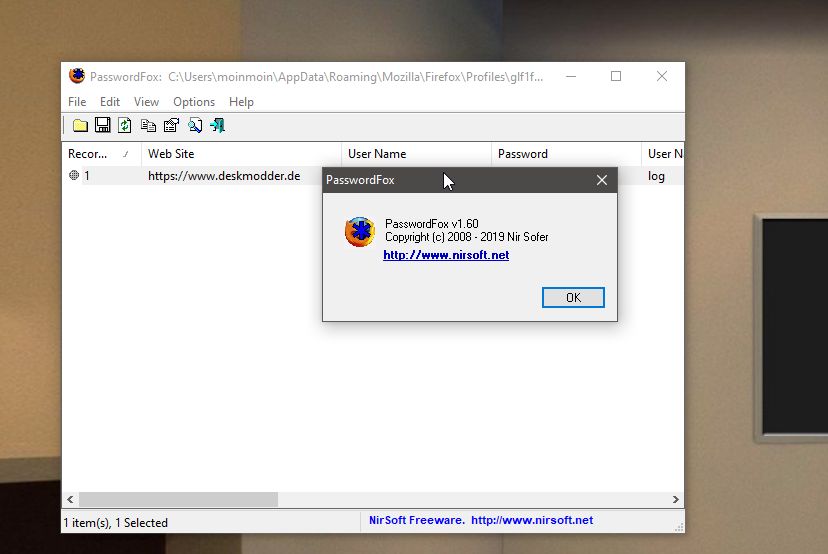Open the File menu
This screenshot has width=828, height=554.
77,101
